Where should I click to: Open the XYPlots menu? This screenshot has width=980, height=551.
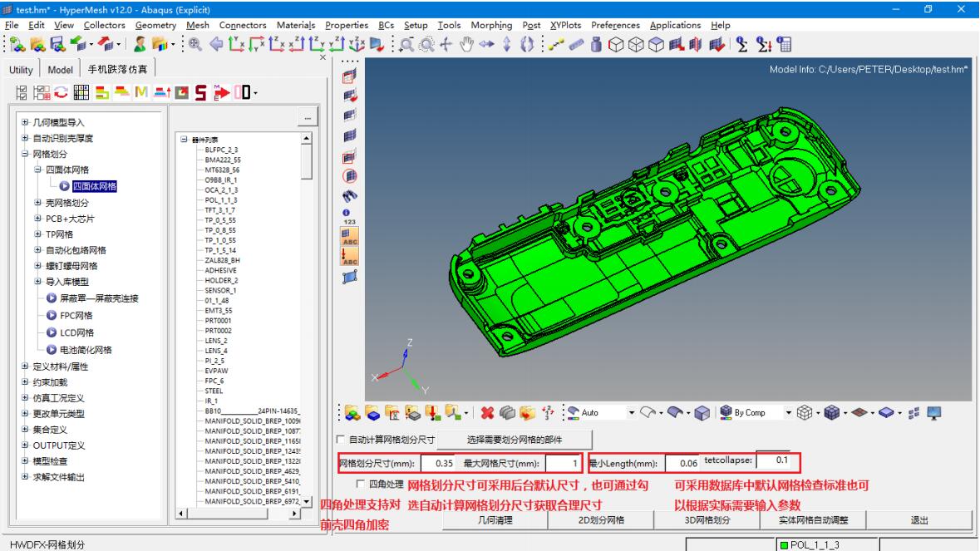(x=565, y=25)
